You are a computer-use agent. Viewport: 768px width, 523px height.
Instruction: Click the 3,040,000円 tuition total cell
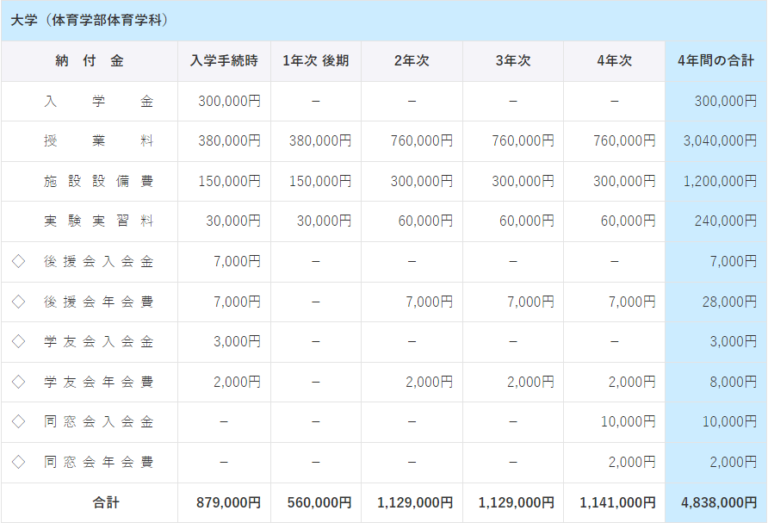[x=719, y=142]
